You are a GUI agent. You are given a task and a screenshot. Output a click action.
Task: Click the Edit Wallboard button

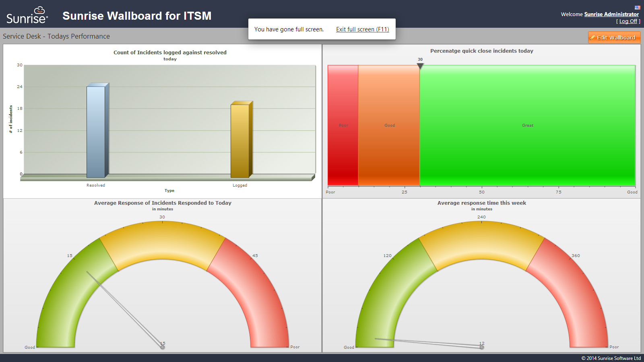[614, 37]
